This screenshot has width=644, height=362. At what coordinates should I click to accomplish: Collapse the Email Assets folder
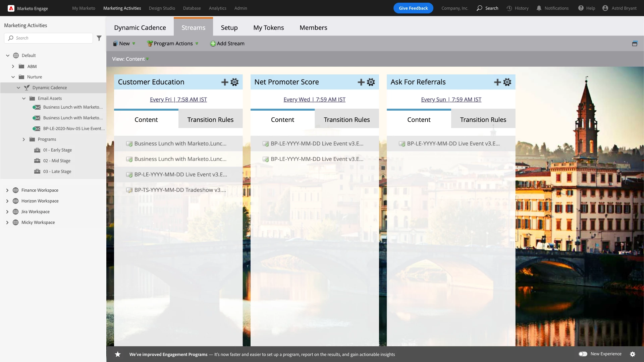24,99
